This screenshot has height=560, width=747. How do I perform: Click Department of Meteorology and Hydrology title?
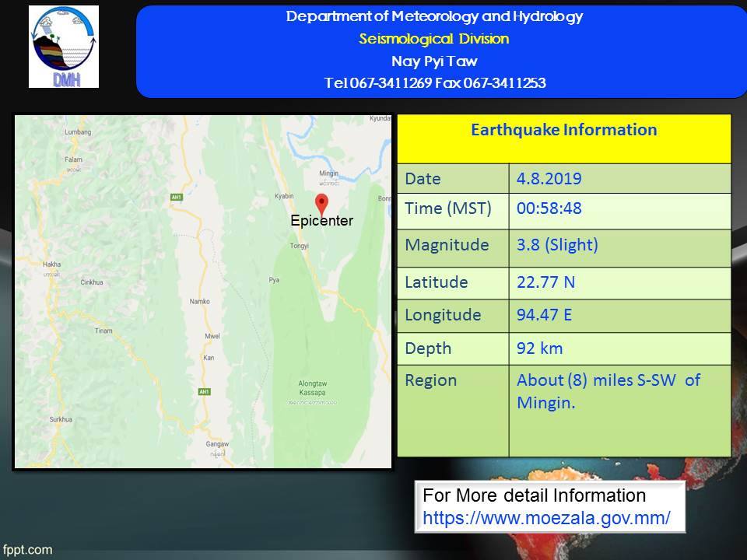[434, 16]
